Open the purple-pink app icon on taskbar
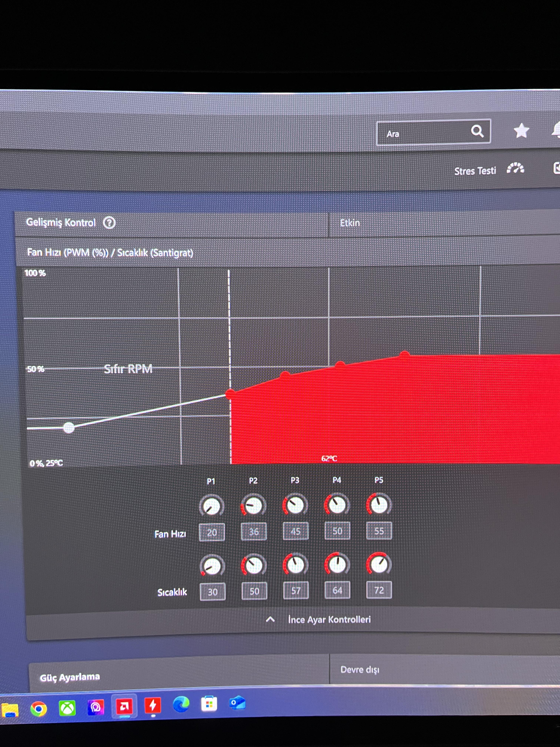Viewport: 560px width, 747px height. pyautogui.click(x=96, y=707)
